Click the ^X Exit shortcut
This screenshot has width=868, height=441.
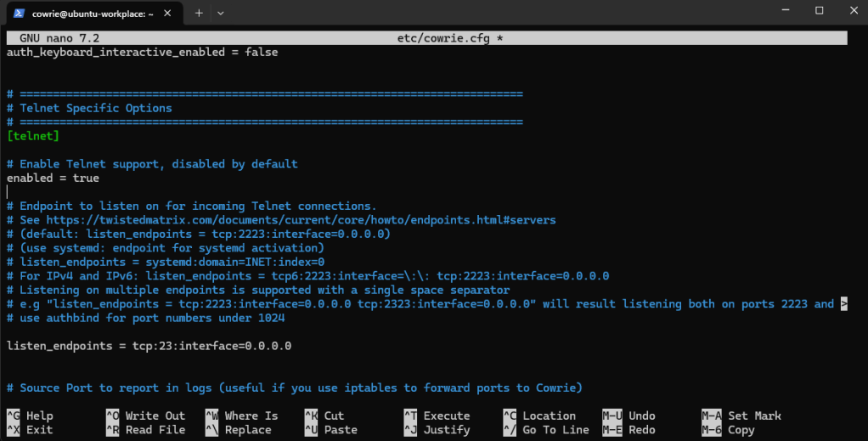pyautogui.click(x=30, y=430)
